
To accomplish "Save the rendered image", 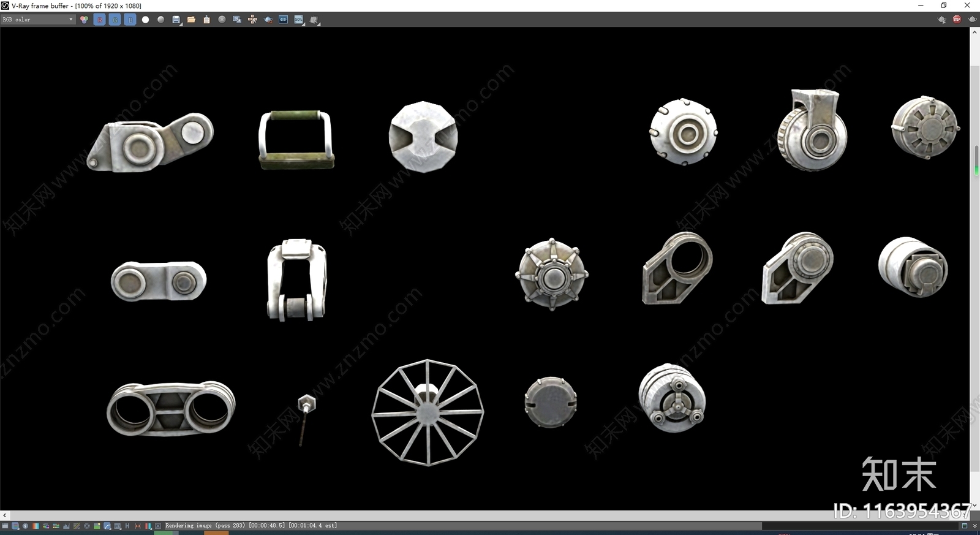I will [x=176, y=20].
